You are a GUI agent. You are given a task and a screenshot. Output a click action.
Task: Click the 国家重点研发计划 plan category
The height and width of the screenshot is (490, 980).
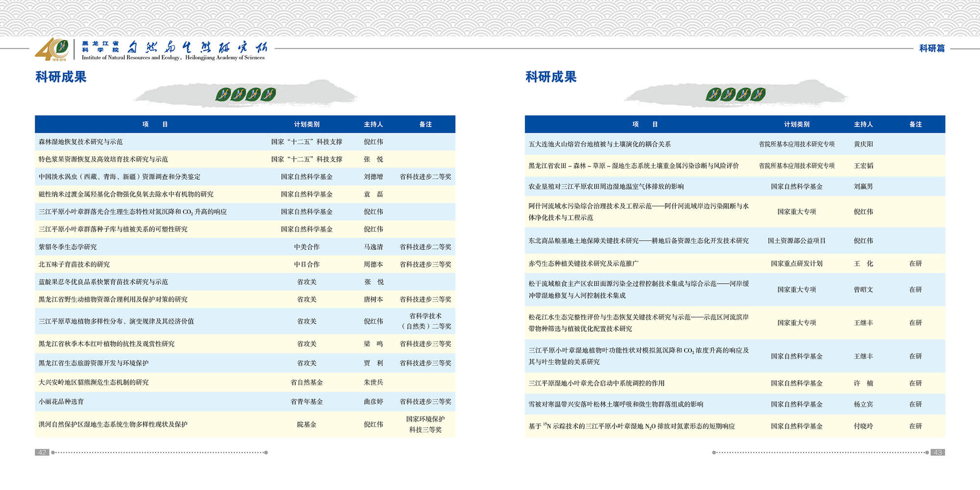[797, 264]
